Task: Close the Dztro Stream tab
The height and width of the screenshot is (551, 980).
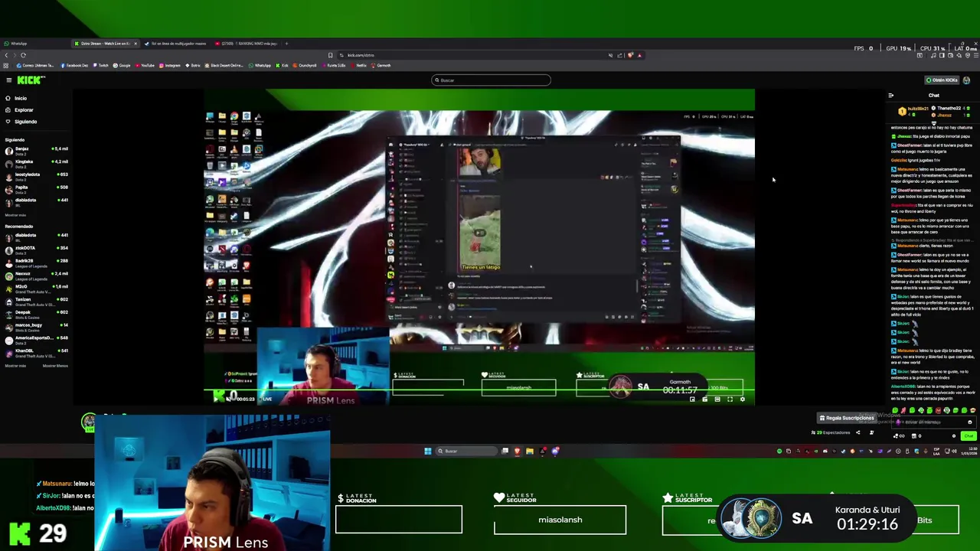Action: (x=136, y=44)
